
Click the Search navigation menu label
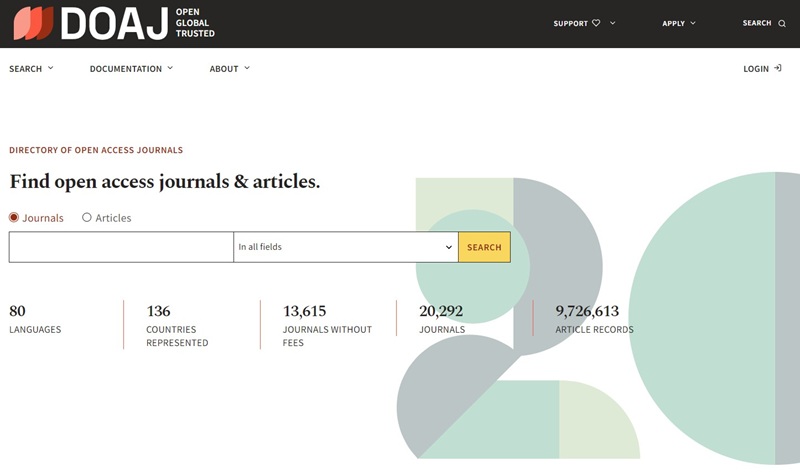coord(26,69)
